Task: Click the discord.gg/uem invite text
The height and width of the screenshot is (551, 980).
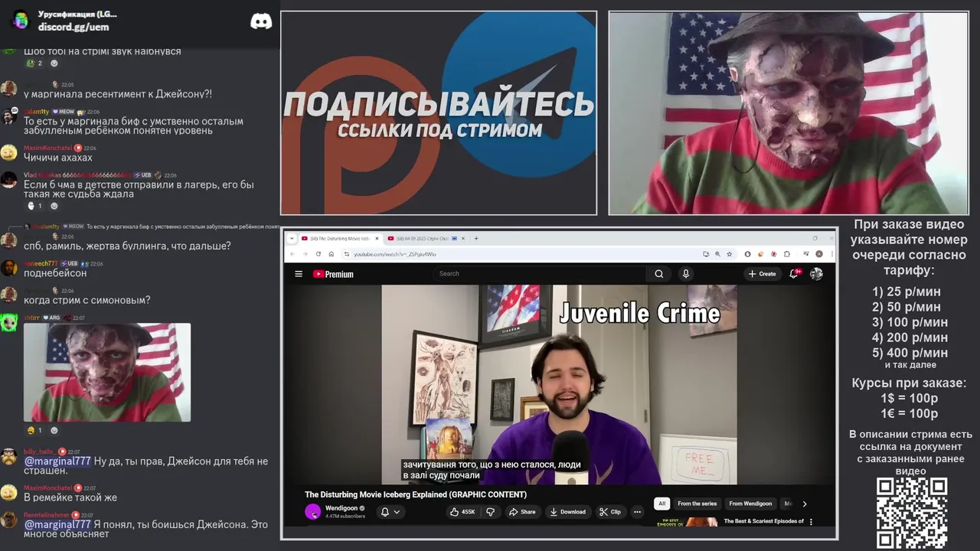Action: click(x=73, y=27)
